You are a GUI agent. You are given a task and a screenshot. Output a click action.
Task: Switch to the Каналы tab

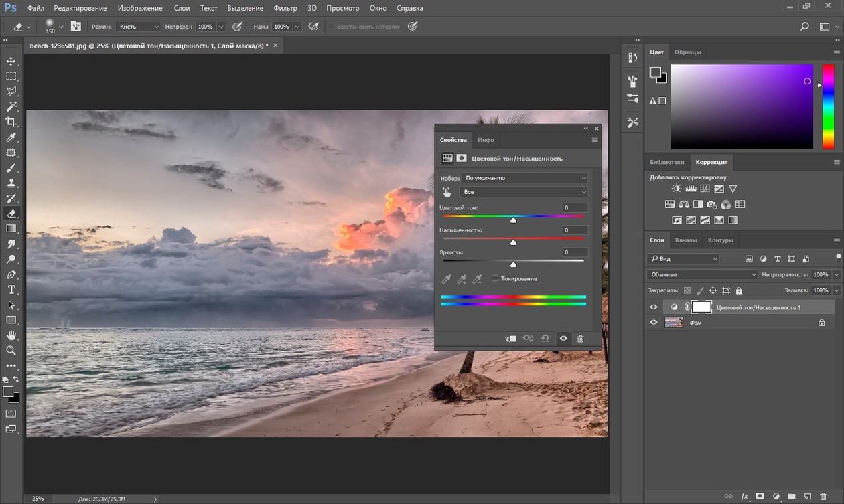[685, 240]
